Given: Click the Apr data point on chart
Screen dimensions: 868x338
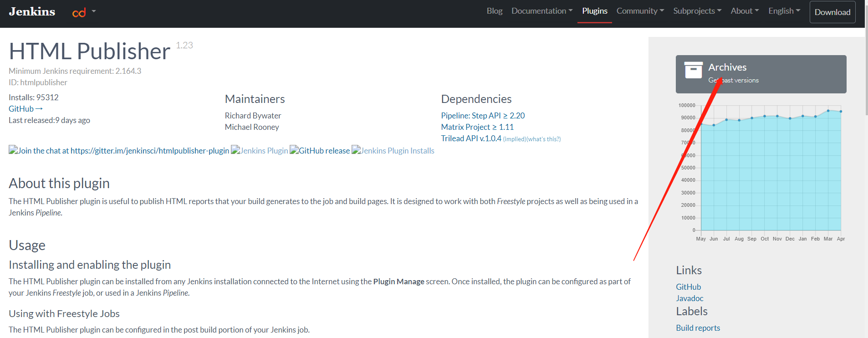Looking at the screenshot, I should coord(841,112).
